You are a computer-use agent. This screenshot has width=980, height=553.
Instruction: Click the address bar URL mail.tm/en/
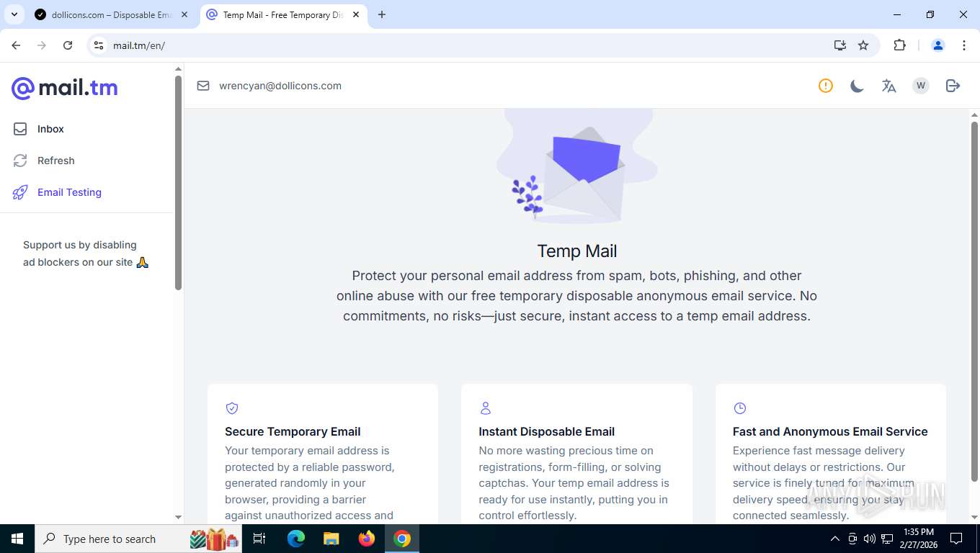(139, 45)
